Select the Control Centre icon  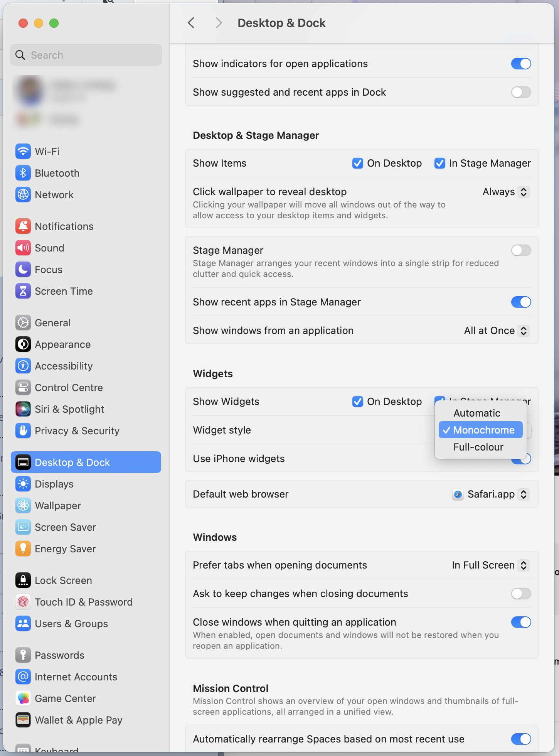tap(23, 387)
